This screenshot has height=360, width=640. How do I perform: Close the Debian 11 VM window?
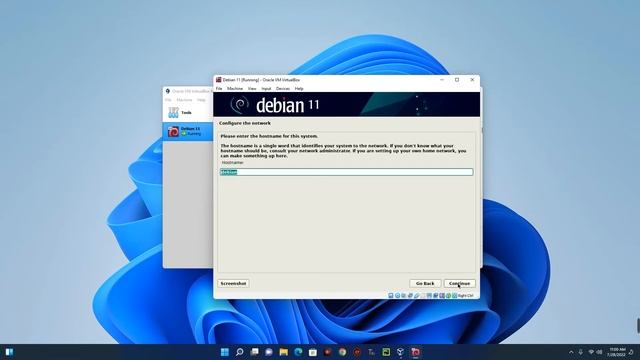472,80
